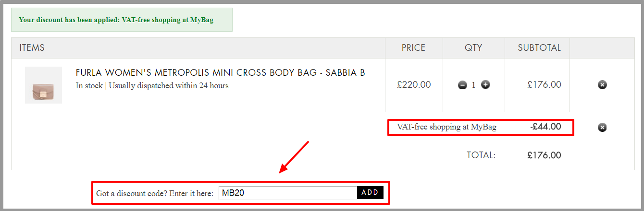
Task: Click the QTY column header
Action: pyautogui.click(x=473, y=48)
